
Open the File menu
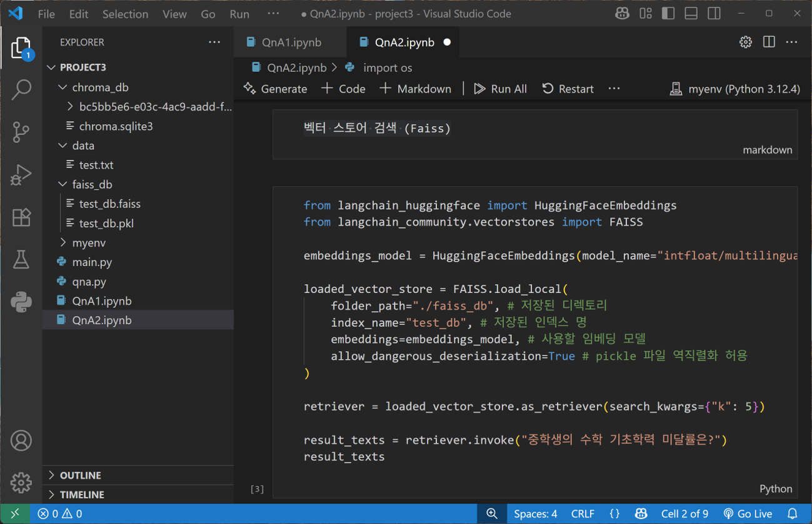46,14
